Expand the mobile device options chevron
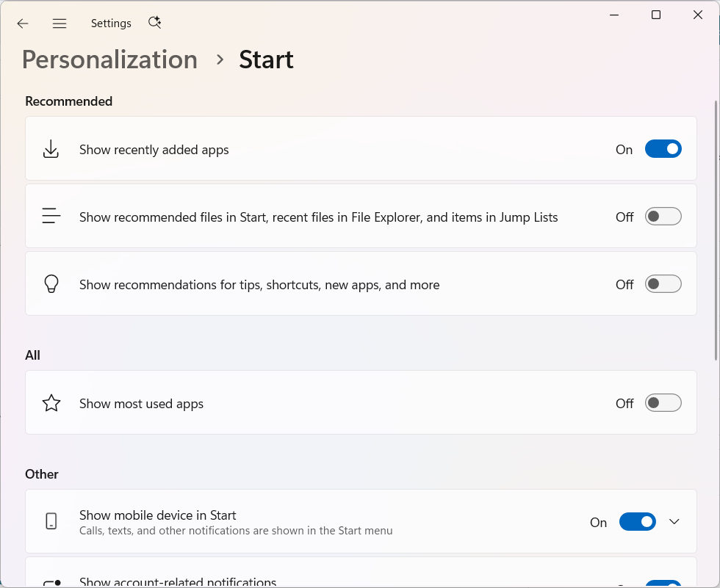This screenshot has width=720, height=588. point(674,522)
